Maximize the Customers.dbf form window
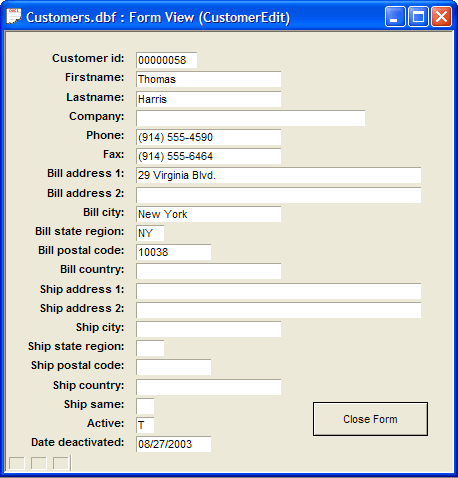Screen dimensions: 458x478 418,16
